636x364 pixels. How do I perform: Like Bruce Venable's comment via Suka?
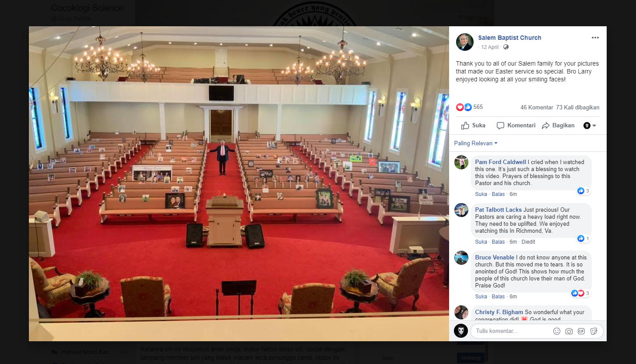pyautogui.click(x=481, y=297)
